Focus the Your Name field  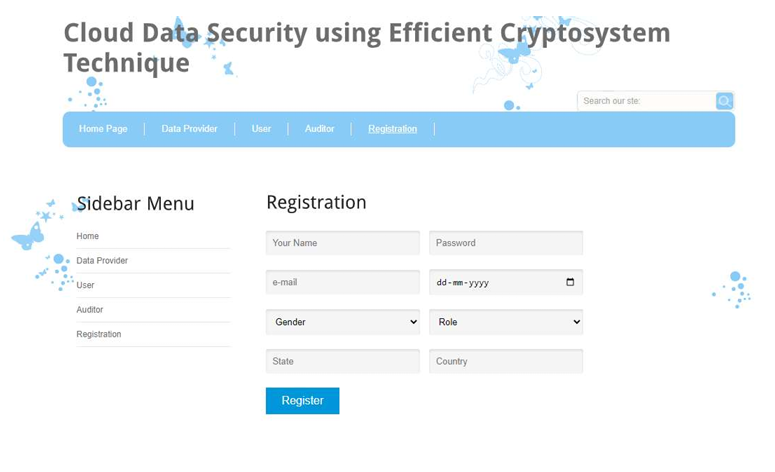(342, 243)
